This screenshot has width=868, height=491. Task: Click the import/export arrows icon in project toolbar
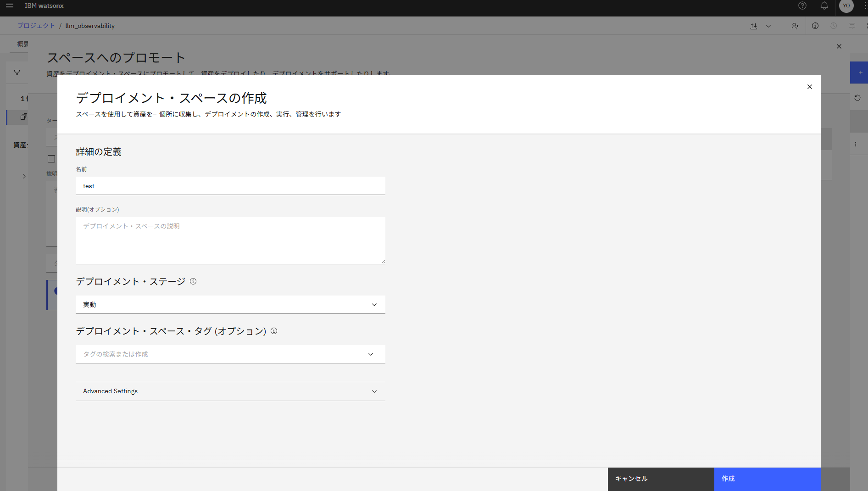tap(754, 26)
